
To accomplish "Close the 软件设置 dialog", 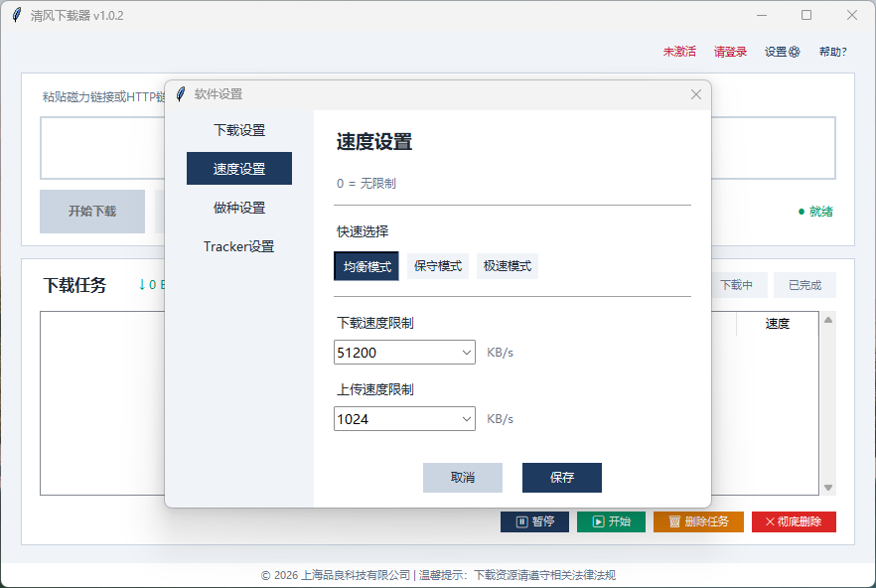I will [695, 94].
